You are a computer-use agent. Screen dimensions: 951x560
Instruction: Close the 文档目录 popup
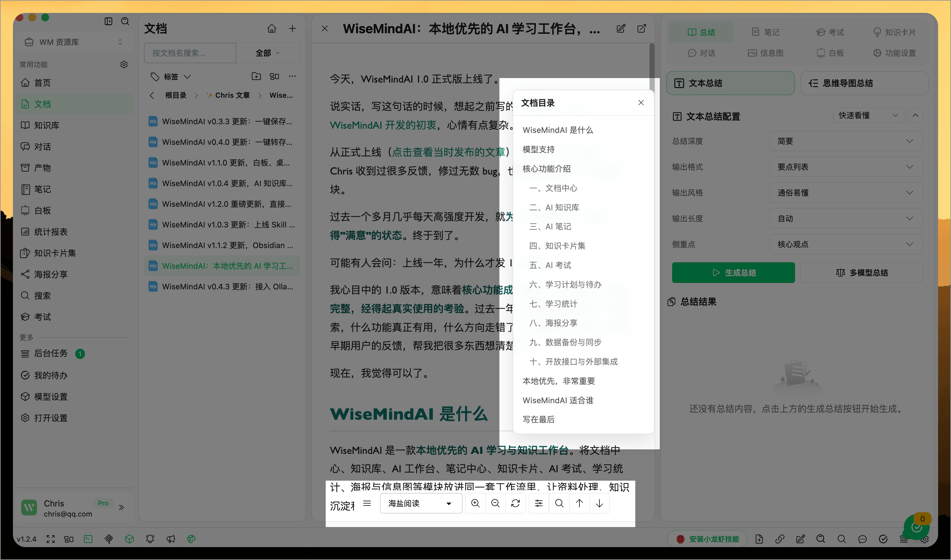pos(641,103)
